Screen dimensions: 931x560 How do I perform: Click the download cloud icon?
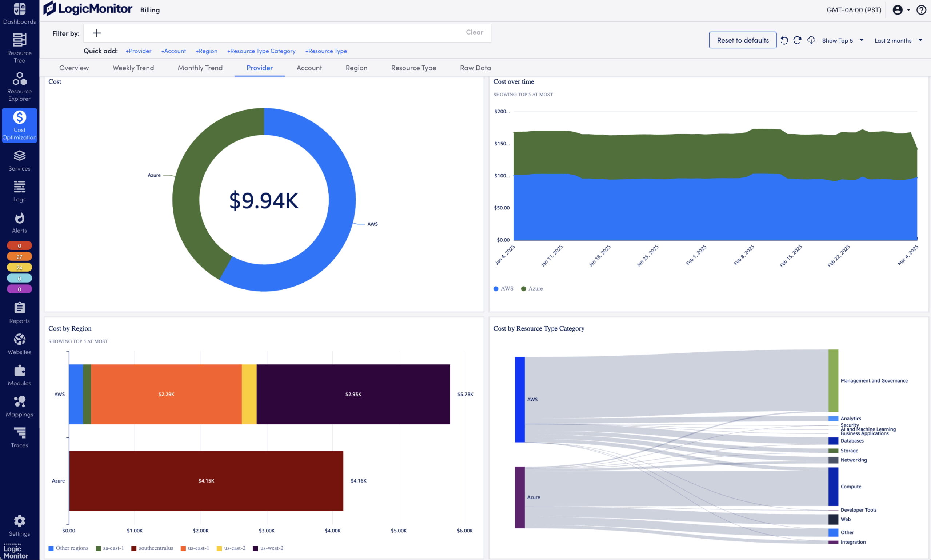[x=811, y=40]
